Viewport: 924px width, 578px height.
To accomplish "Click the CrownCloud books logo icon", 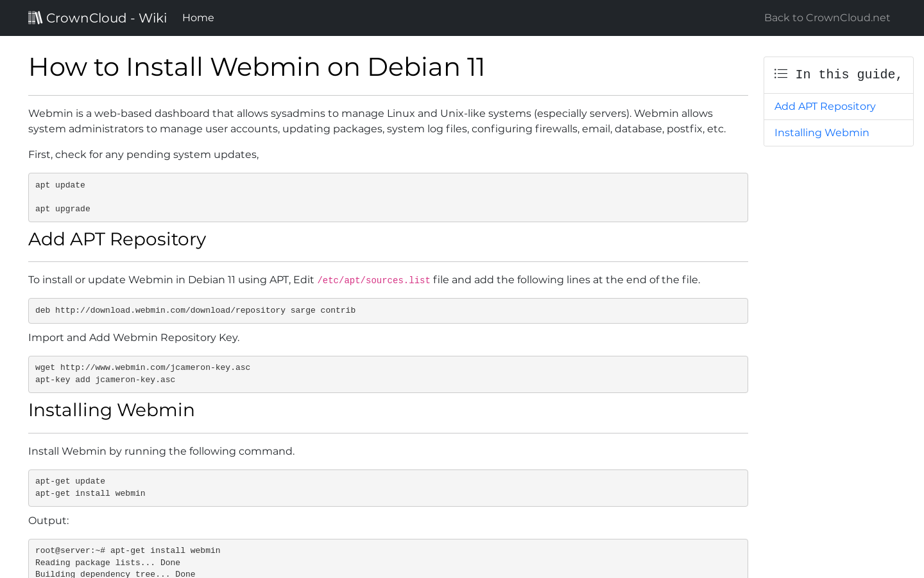I will click(x=35, y=18).
